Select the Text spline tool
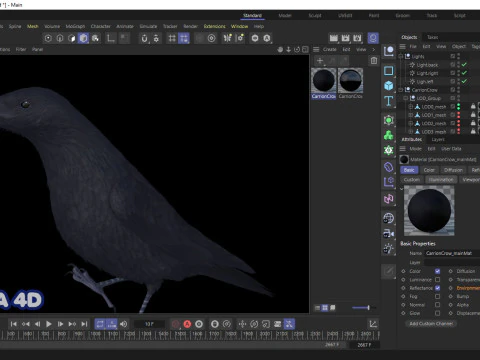 coord(389,101)
